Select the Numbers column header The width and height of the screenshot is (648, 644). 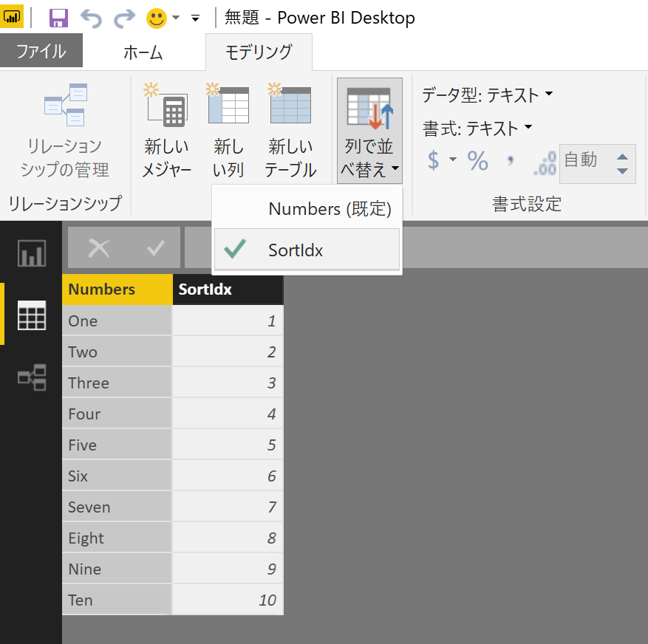click(117, 290)
